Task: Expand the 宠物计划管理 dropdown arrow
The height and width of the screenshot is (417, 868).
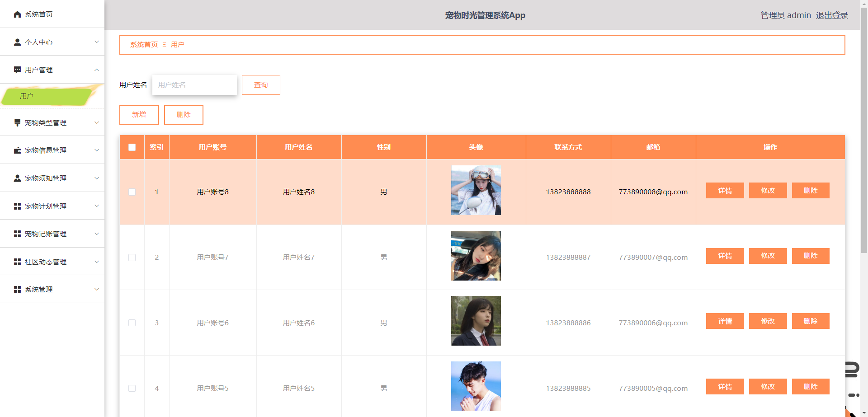Action: pyautogui.click(x=96, y=206)
